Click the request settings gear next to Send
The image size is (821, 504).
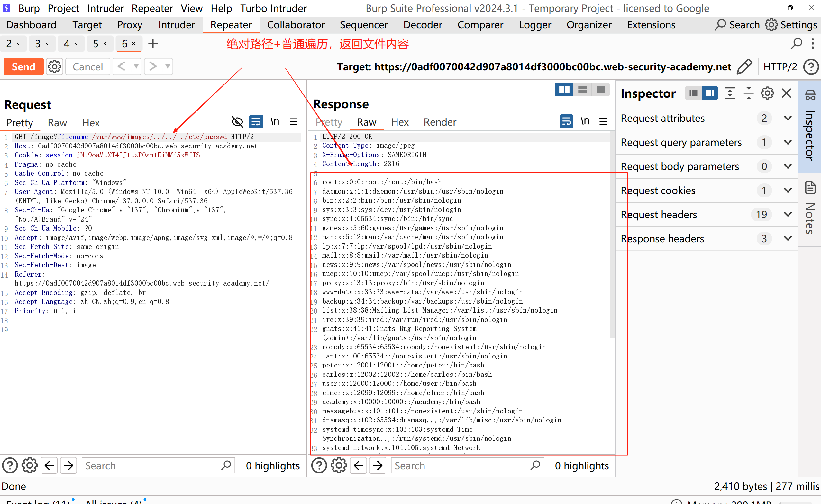(54, 67)
